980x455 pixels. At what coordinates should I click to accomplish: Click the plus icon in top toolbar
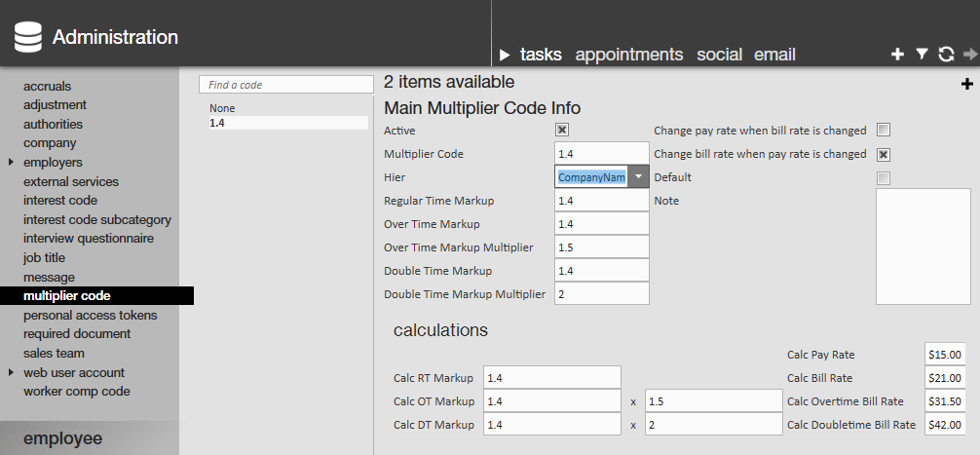[x=897, y=55]
